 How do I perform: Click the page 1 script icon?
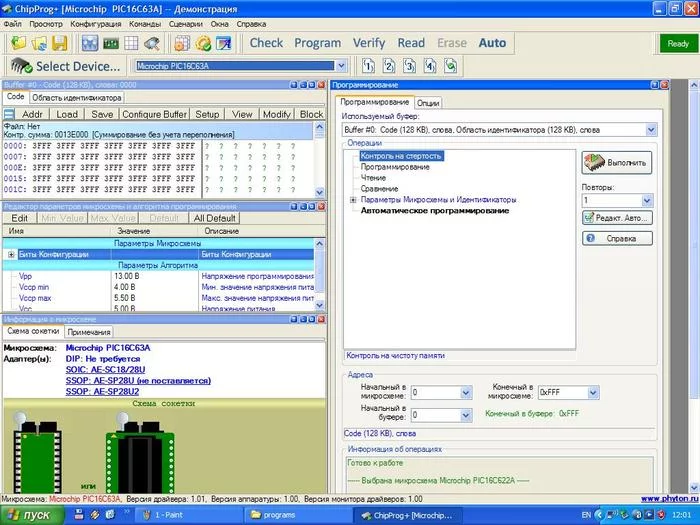click(x=368, y=66)
